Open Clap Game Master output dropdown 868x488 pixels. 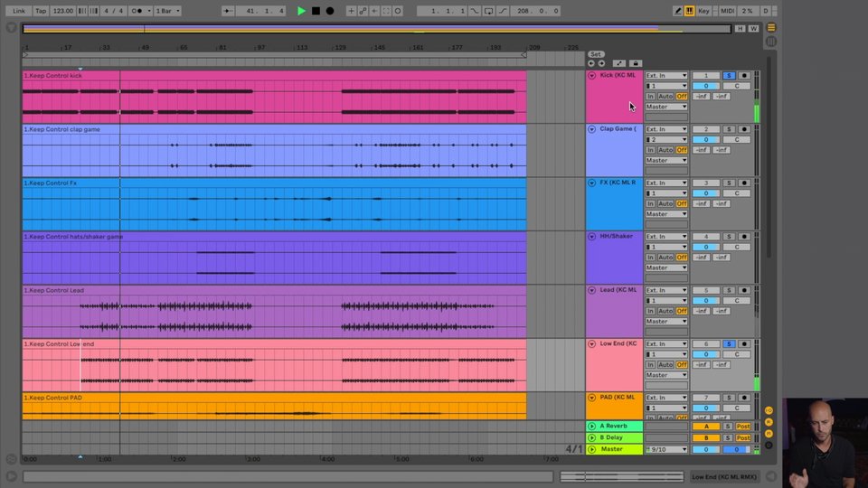point(666,161)
